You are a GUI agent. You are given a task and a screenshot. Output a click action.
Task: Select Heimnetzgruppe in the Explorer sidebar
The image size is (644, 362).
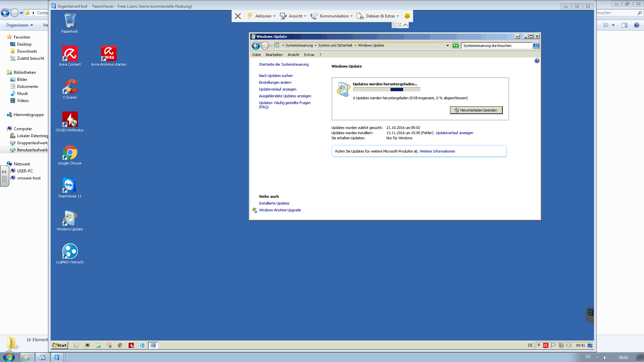29,115
